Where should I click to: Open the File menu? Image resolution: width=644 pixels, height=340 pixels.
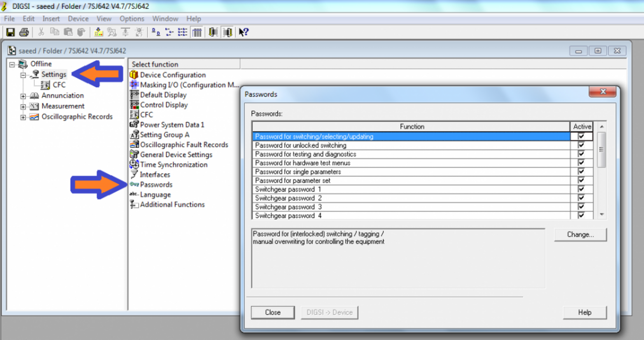9,19
